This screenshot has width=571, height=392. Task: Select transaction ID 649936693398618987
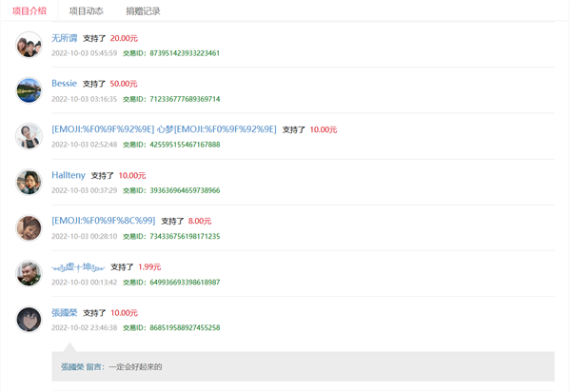185,282
